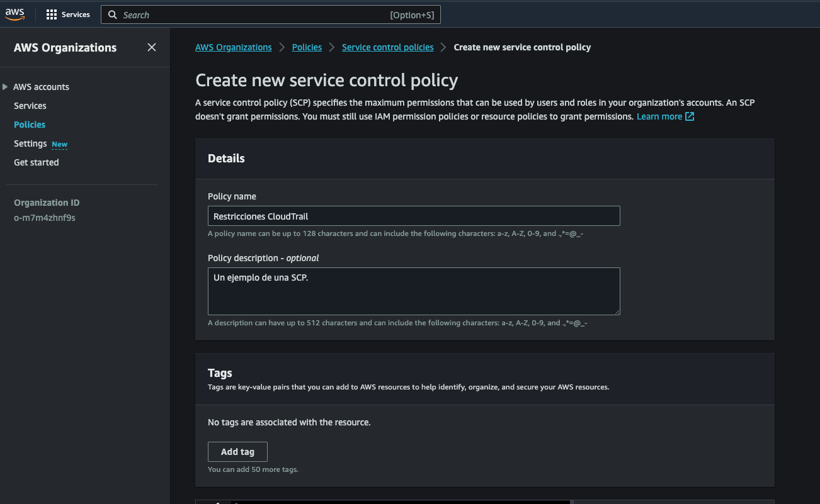Click the New badge beside Settings

pos(59,144)
